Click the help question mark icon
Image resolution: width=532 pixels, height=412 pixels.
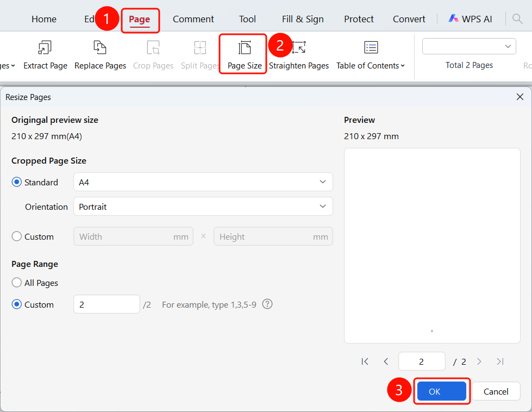coord(267,304)
